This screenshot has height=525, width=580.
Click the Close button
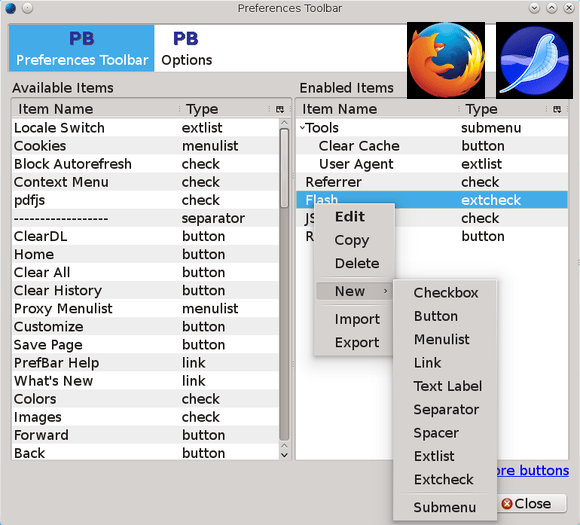(532, 504)
